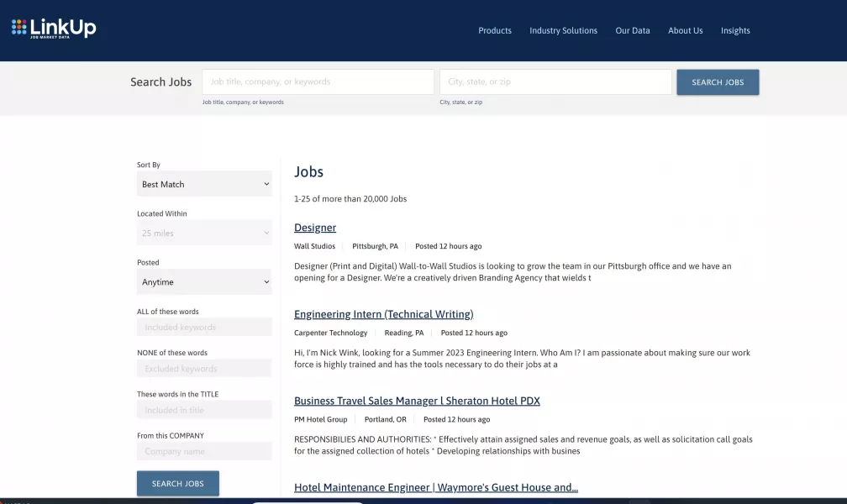Screen dimensions: 847x504
Task: Focus the job title or keywords field
Action: tap(318, 82)
